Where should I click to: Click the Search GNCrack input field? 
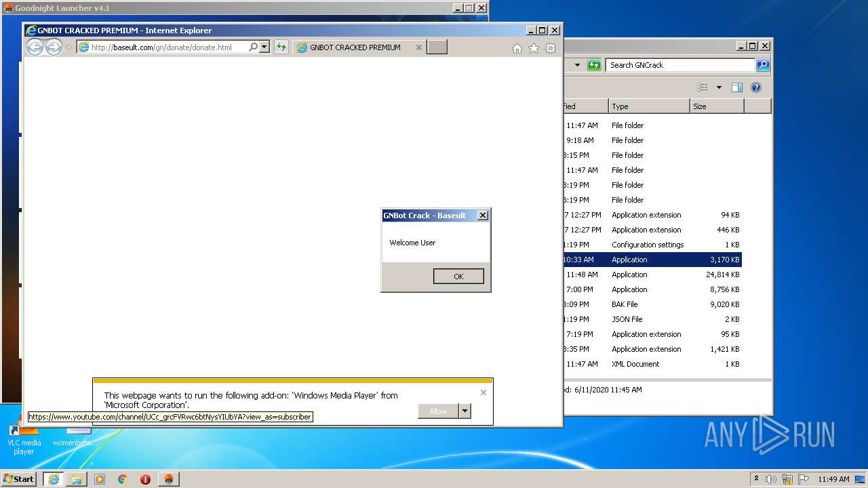click(680, 65)
